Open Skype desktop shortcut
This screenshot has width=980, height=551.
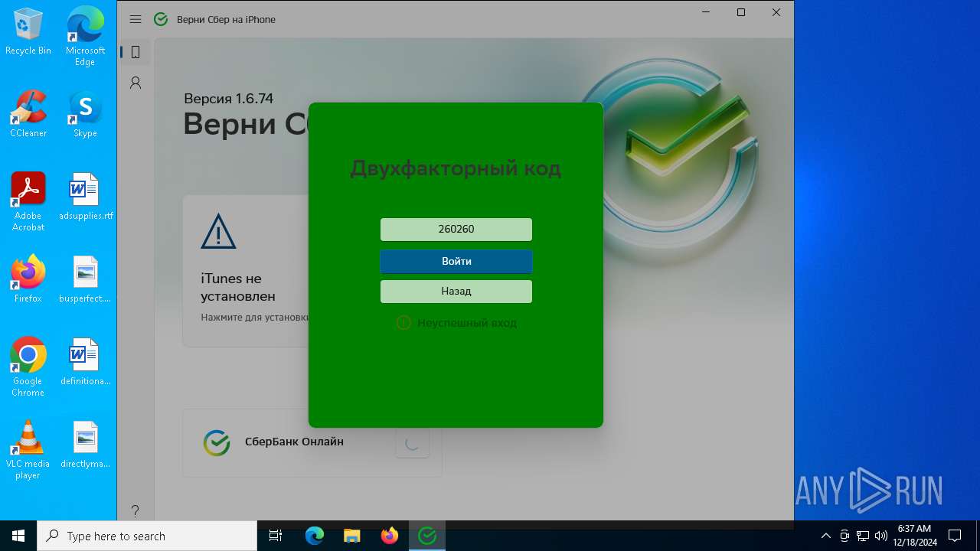pyautogui.click(x=85, y=114)
